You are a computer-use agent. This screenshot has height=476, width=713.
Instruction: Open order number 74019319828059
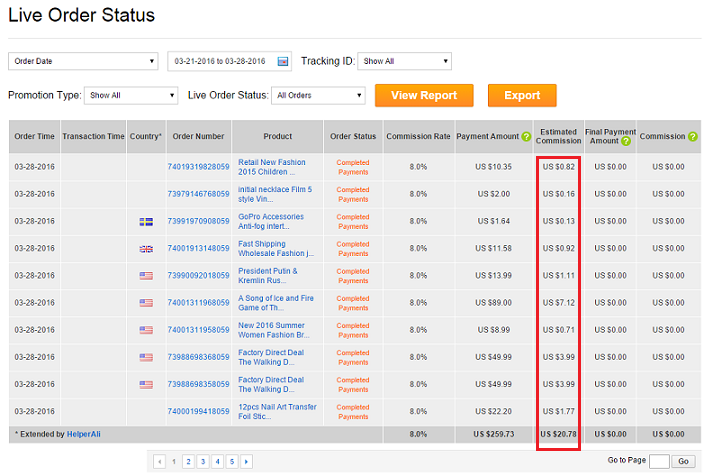click(x=198, y=167)
